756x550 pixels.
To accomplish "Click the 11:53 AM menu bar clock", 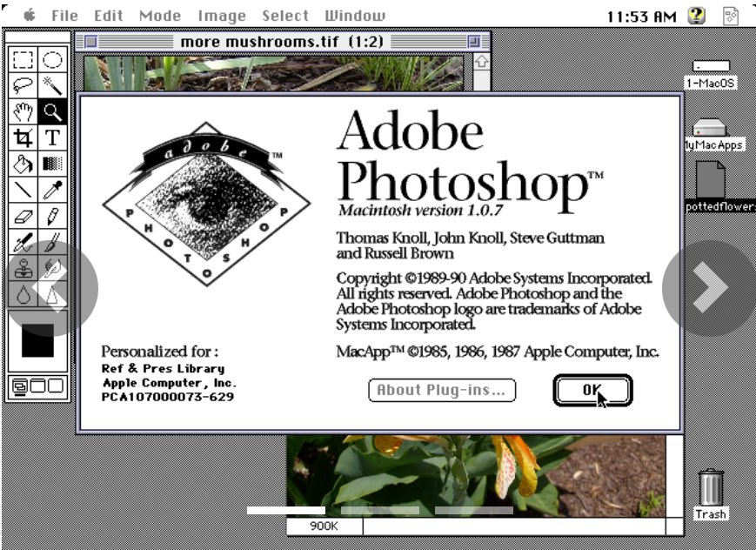I will (642, 17).
